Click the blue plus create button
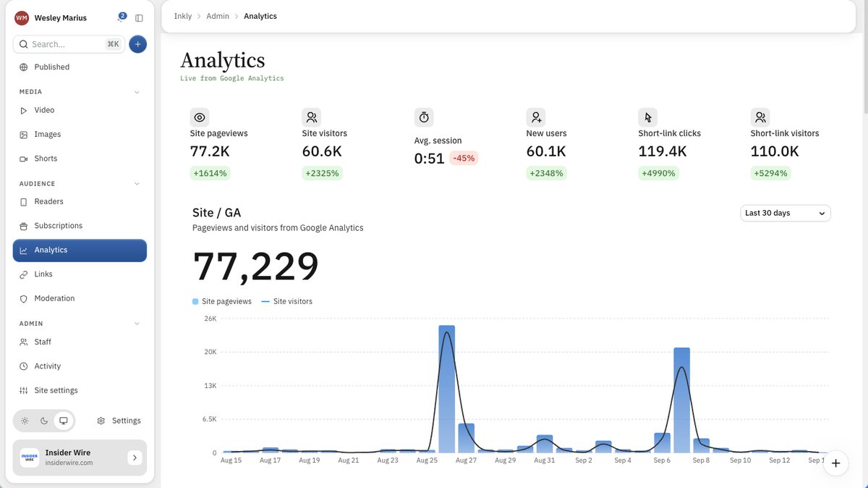Screen dimensions: 868x488 137,44
